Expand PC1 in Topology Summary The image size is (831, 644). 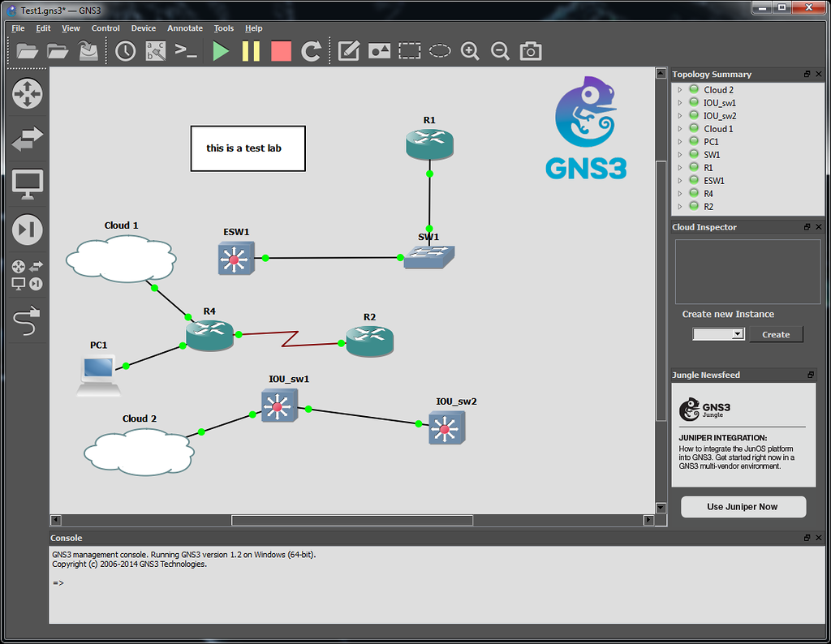[679, 142]
